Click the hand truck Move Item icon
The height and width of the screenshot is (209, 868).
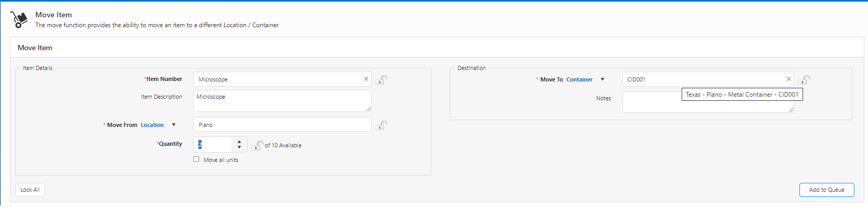(x=19, y=20)
